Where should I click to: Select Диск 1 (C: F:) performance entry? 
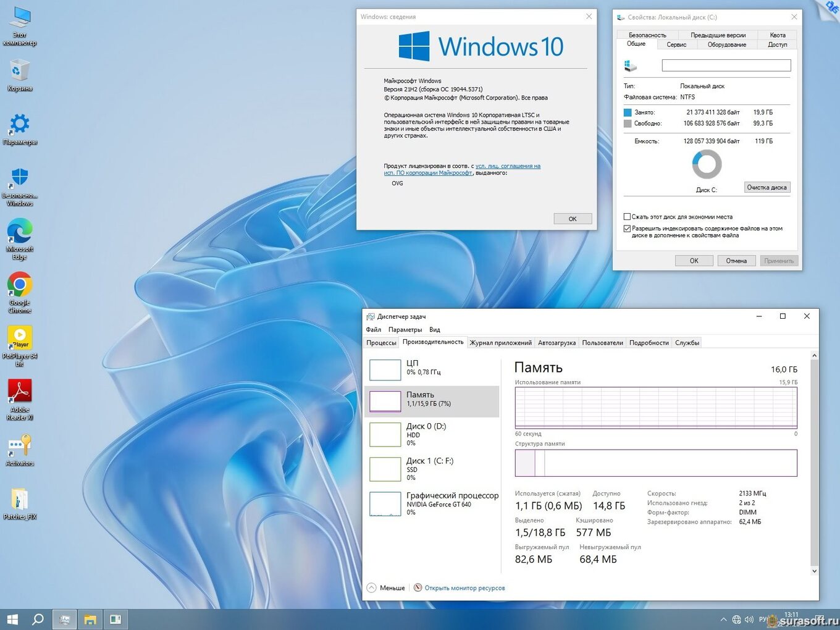pos(432,469)
